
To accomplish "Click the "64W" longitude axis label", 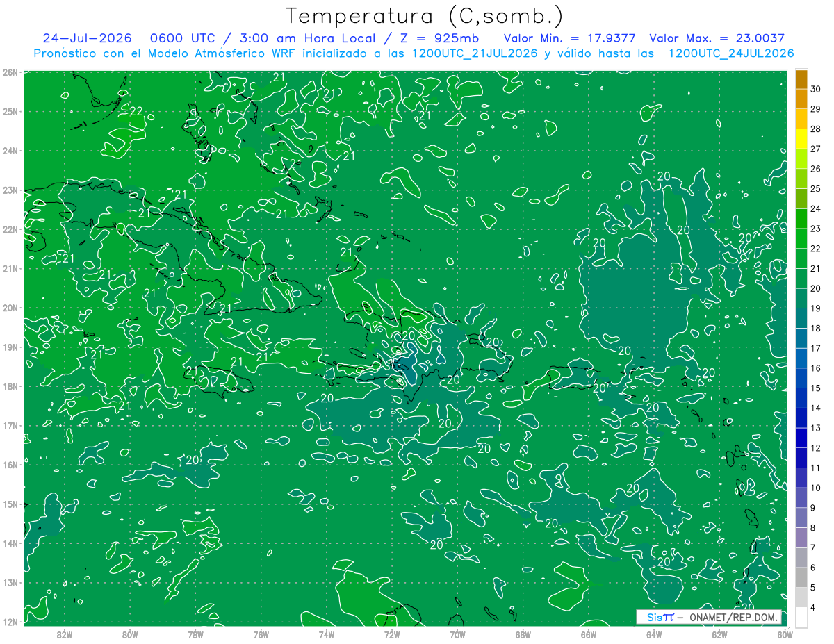I will [x=653, y=634].
